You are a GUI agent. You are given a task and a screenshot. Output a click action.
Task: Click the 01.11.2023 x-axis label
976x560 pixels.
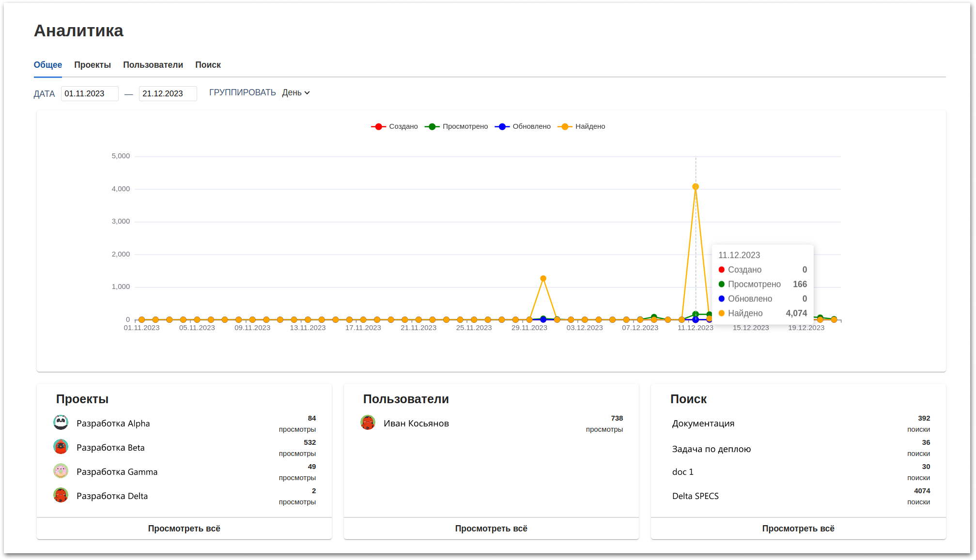(141, 328)
